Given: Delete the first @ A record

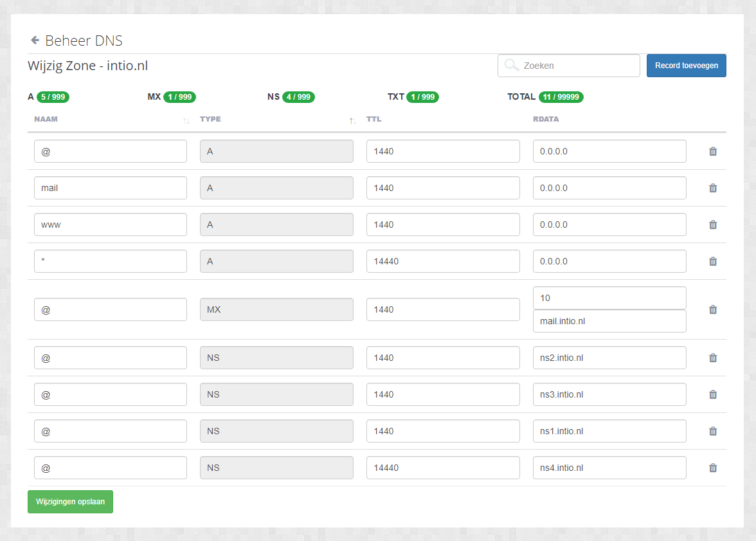Looking at the screenshot, I should [712, 152].
